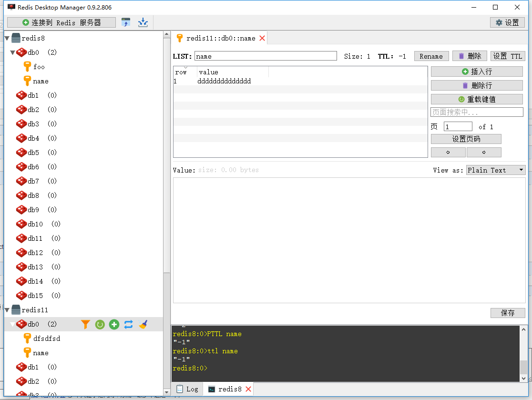
Task: Click the key icon next to dfsdfsd
Action: click(28, 338)
